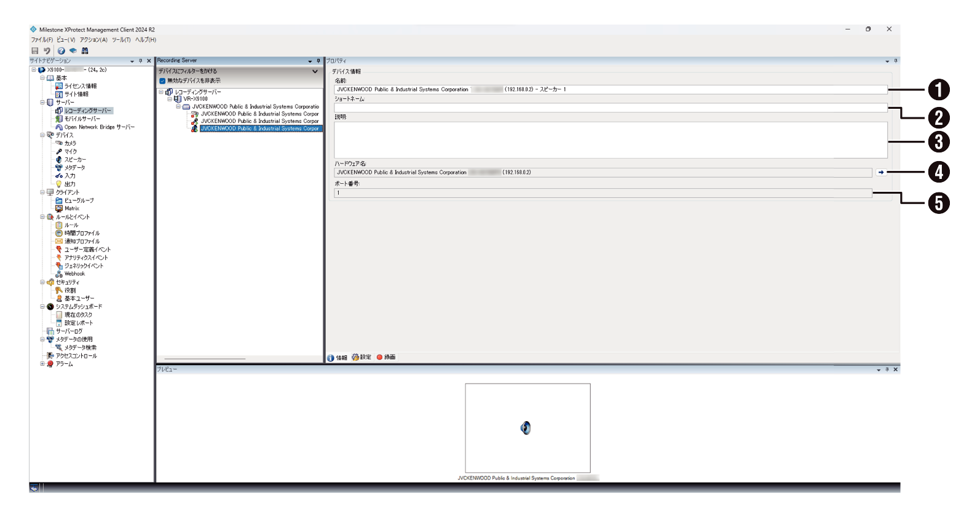Open Help via the question mark icon
Image resolution: width=980 pixels, height=517 pixels.
(61, 51)
